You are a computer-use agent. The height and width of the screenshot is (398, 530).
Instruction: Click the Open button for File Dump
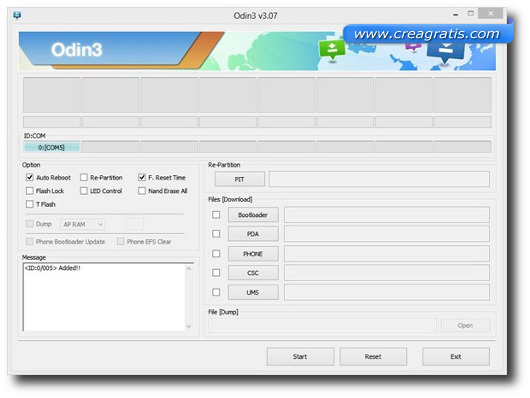click(x=465, y=325)
